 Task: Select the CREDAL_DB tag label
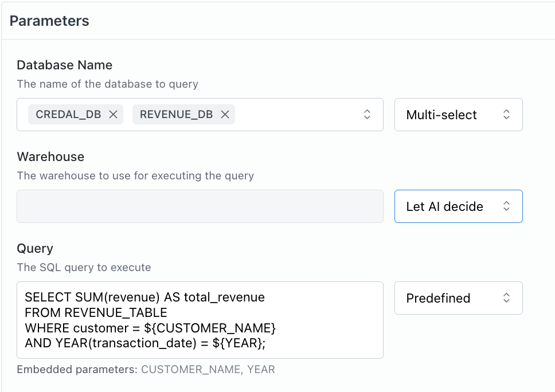click(68, 115)
